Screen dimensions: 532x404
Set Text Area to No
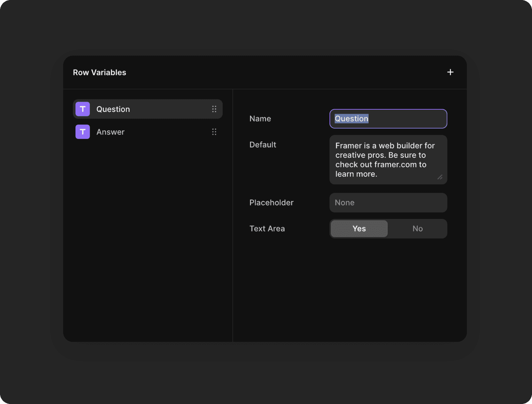tap(417, 229)
